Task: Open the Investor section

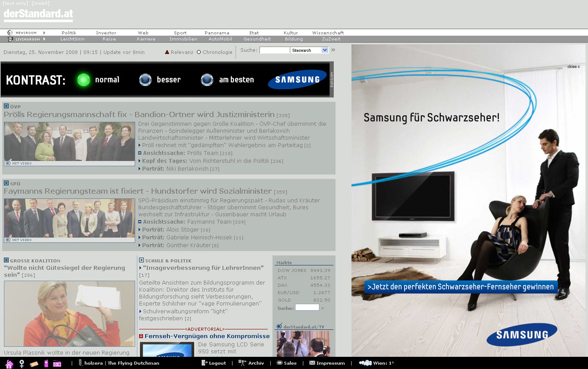Action: pos(106,33)
